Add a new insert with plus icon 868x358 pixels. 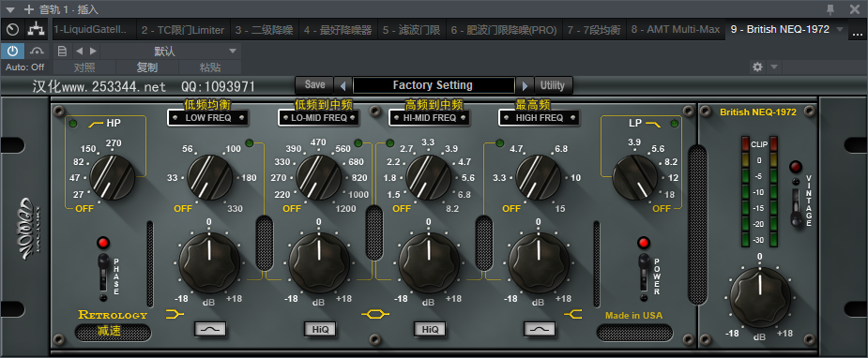coord(29,8)
